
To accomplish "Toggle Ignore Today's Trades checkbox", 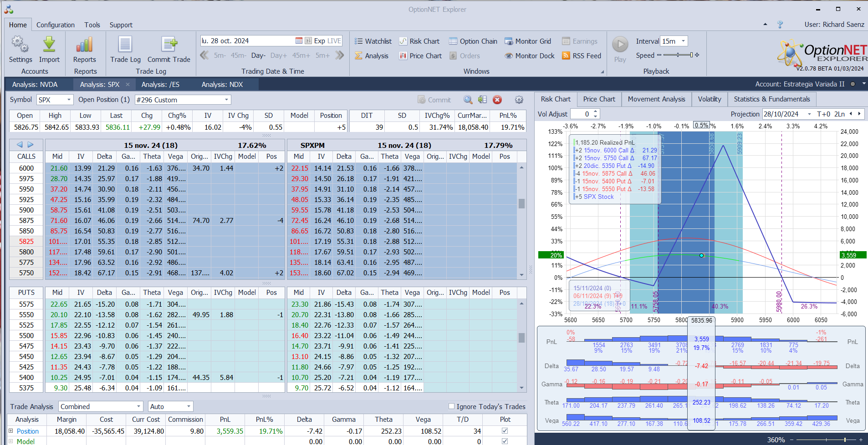I will pos(451,406).
